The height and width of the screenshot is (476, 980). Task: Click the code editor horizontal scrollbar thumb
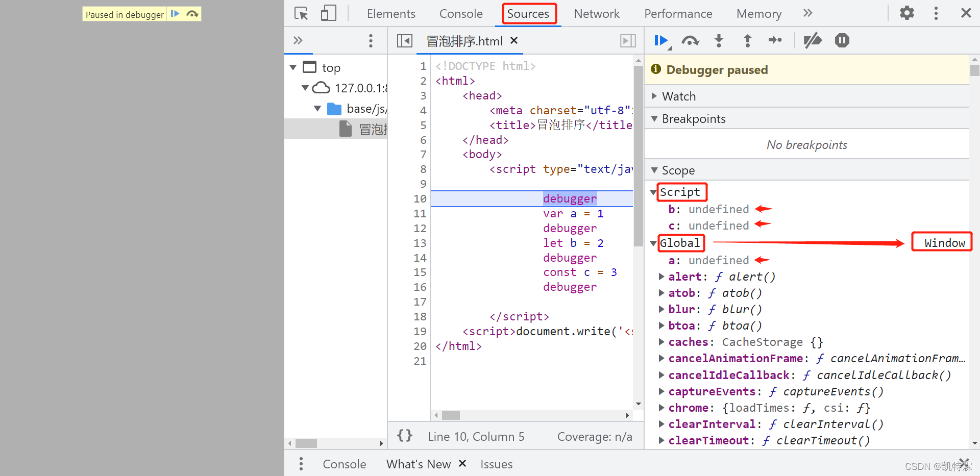click(451, 415)
